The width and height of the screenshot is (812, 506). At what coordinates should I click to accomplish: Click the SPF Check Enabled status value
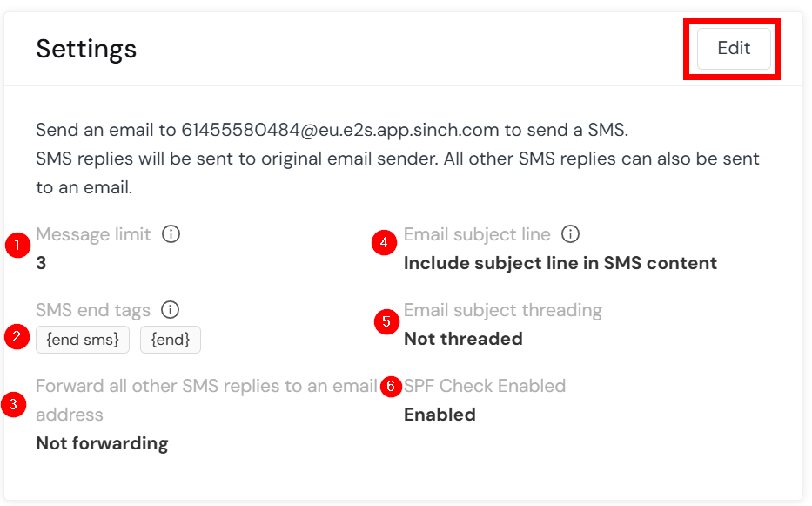(x=440, y=415)
